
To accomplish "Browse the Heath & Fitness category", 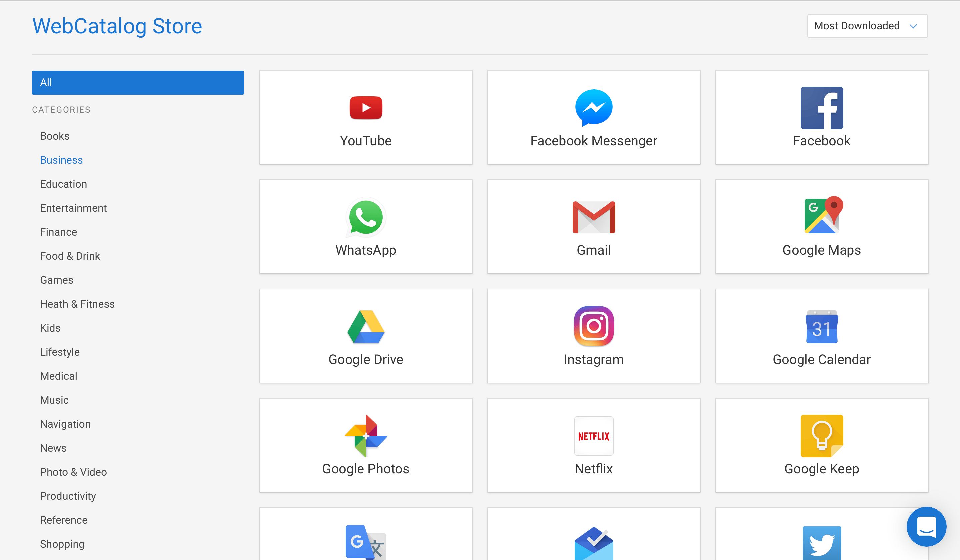I will tap(77, 304).
